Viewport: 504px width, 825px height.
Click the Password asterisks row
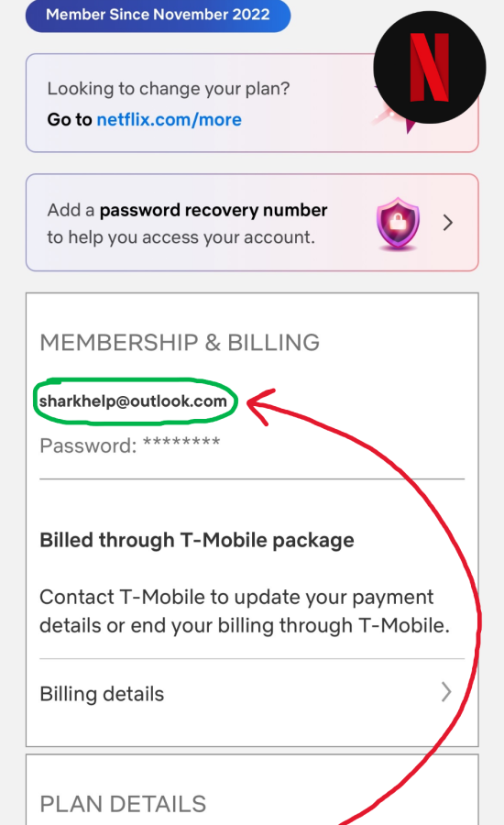point(130,445)
